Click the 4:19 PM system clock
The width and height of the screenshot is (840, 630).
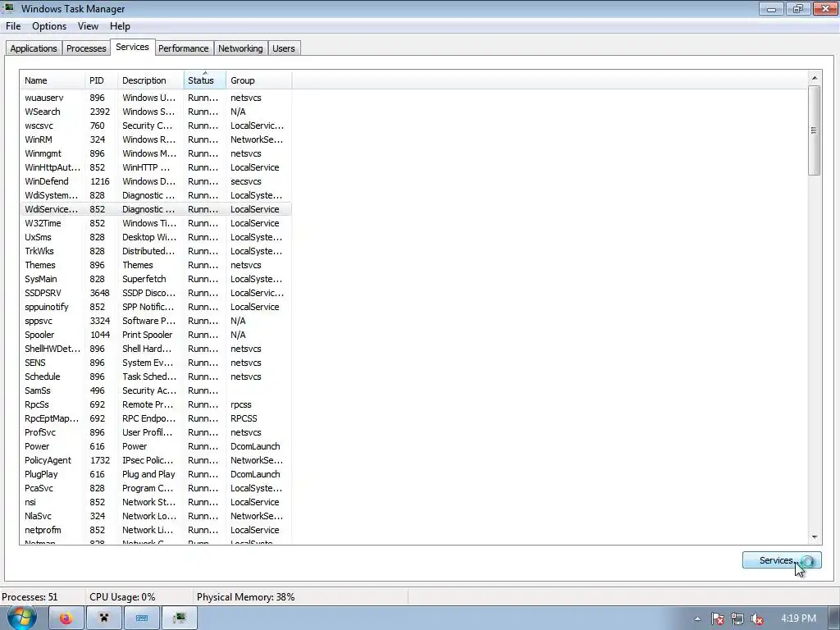[x=798, y=619]
